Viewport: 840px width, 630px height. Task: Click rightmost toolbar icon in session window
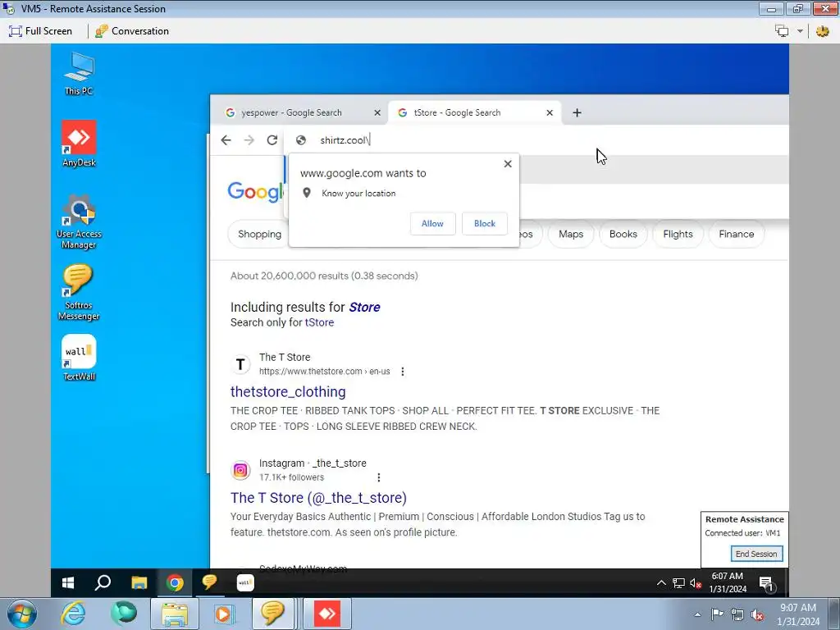tap(823, 31)
